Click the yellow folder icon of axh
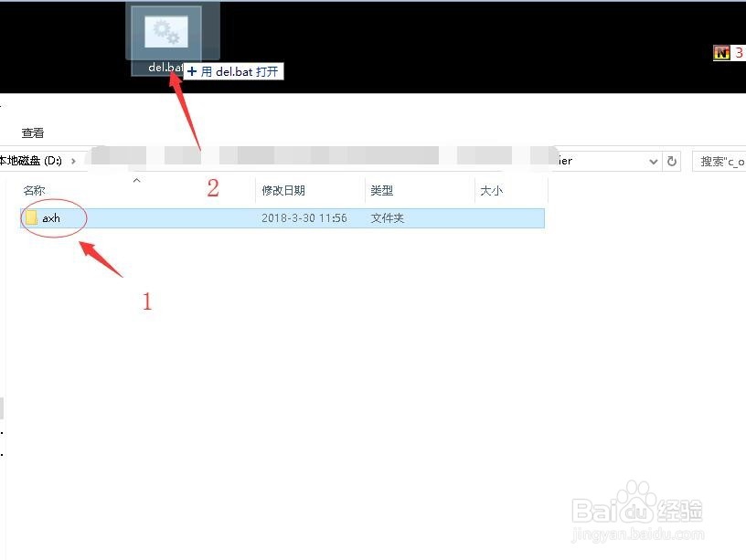 tap(30, 217)
